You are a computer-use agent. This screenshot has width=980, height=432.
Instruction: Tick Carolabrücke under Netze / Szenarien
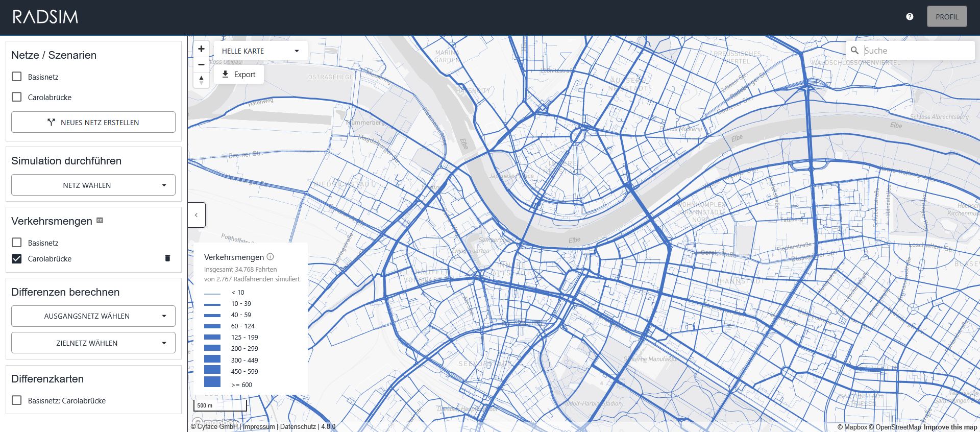(17, 97)
